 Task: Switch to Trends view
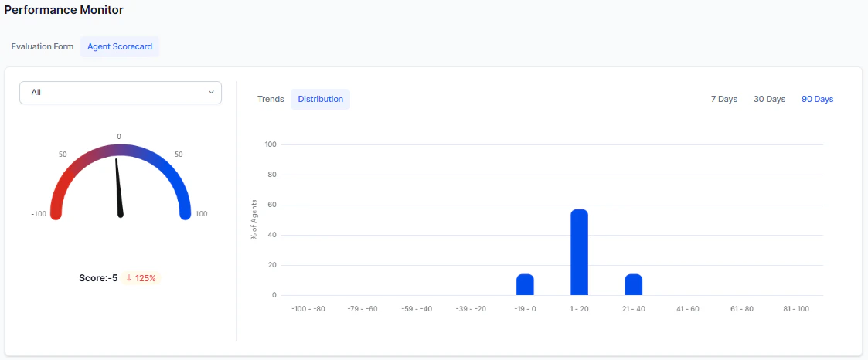pyautogui.click(x=271, y=99)
